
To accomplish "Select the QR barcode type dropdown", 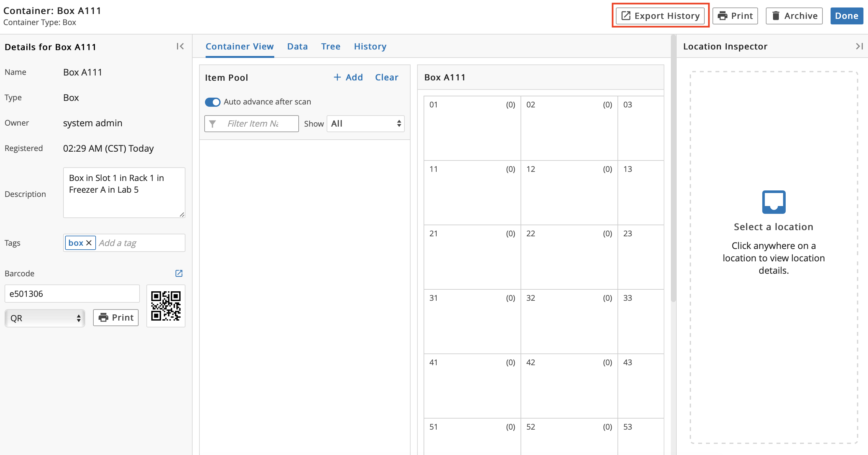I will pyautogui.click(x=45, y=317).
